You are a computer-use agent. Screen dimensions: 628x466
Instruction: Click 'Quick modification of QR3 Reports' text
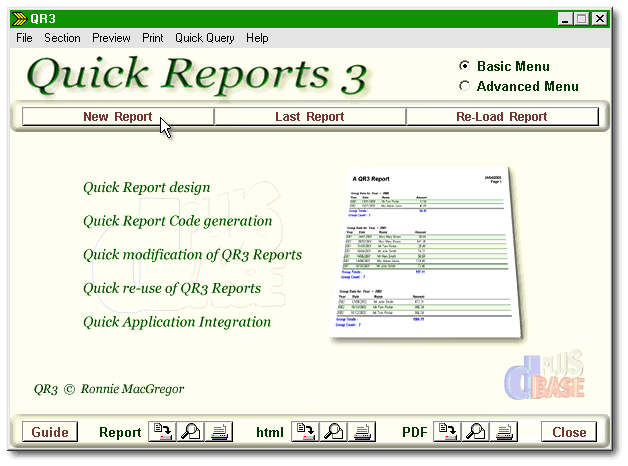click(x=192, y=255)
